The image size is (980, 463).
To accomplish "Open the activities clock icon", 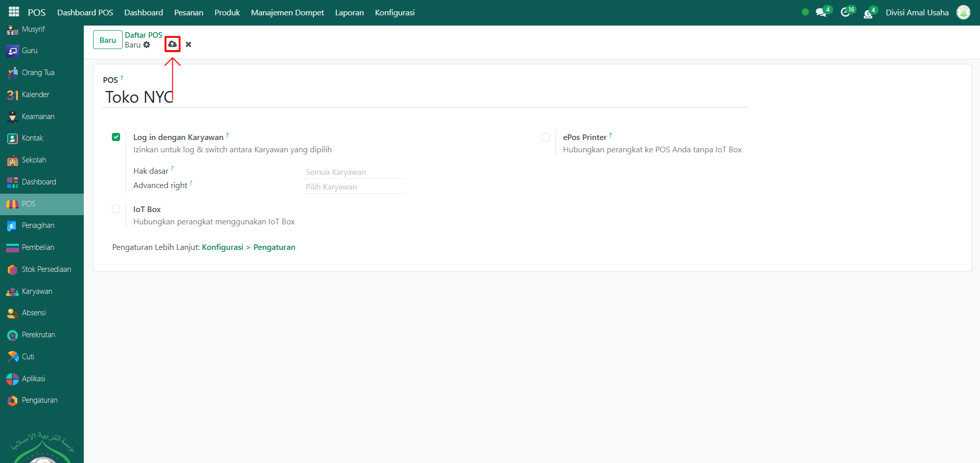I will (x=845, y=13).
